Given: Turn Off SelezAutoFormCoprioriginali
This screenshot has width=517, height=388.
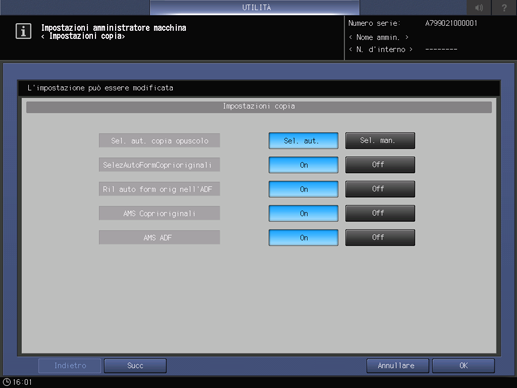Looking at the screenshot, I should (x=380, y=165).
